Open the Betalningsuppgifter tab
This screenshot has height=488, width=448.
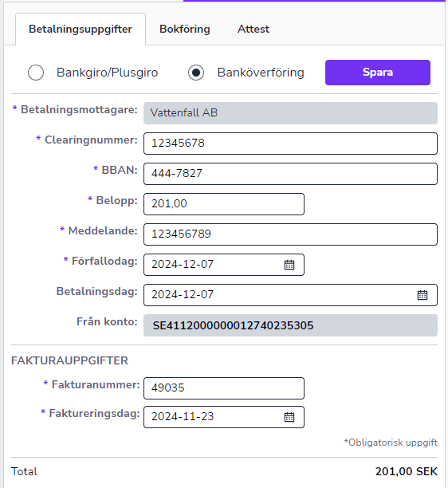(x=81, y=30)
